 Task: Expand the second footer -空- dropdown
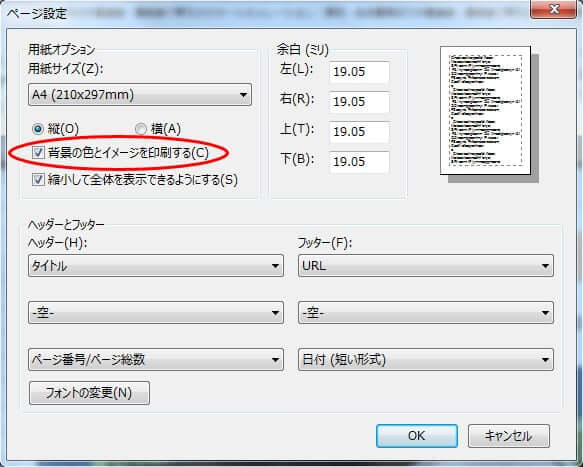point(426,313)
